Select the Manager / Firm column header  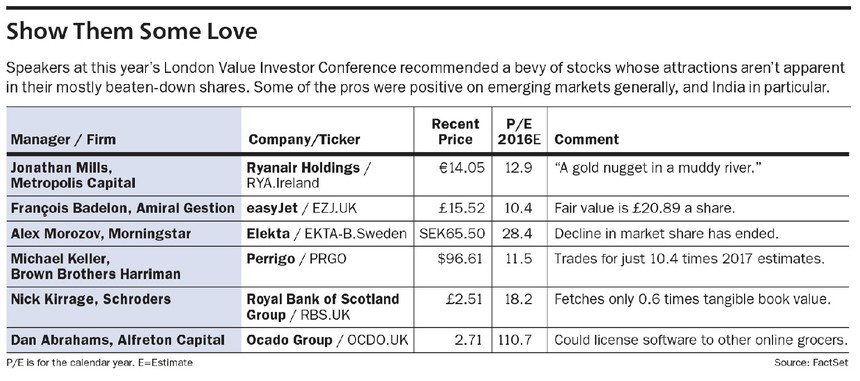click(x=63, y=139)
